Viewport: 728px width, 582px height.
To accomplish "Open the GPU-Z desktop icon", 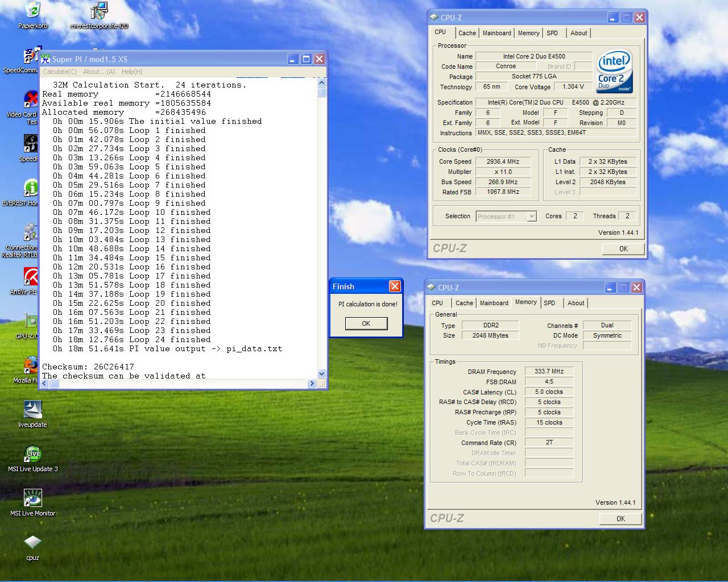I will pos(31,321).
